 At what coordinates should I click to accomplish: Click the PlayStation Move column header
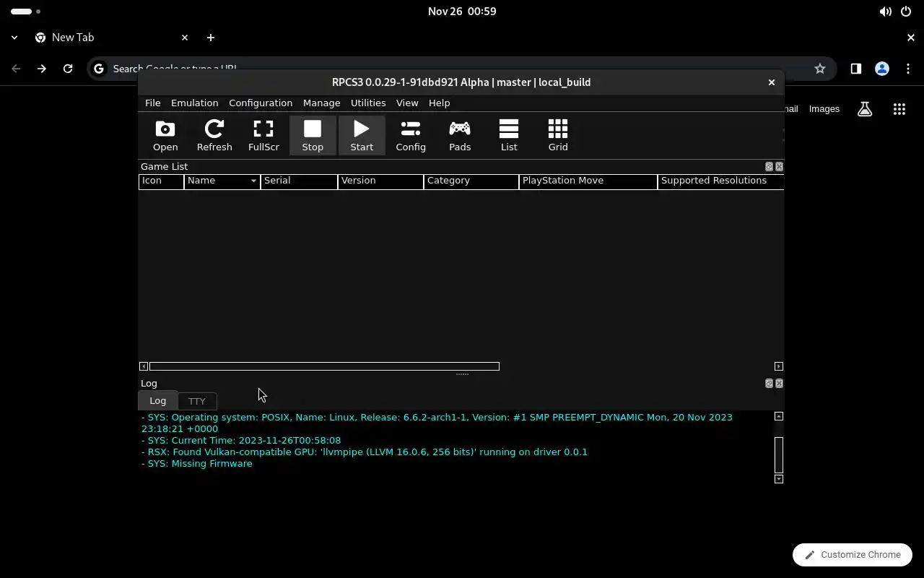pos(588,181)
